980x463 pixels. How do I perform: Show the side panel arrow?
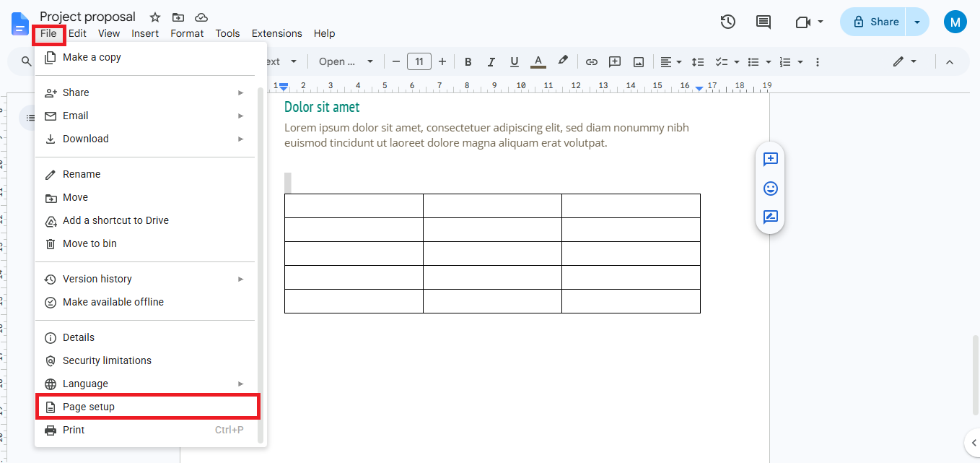pyautogui.click(x=972, y=443)
